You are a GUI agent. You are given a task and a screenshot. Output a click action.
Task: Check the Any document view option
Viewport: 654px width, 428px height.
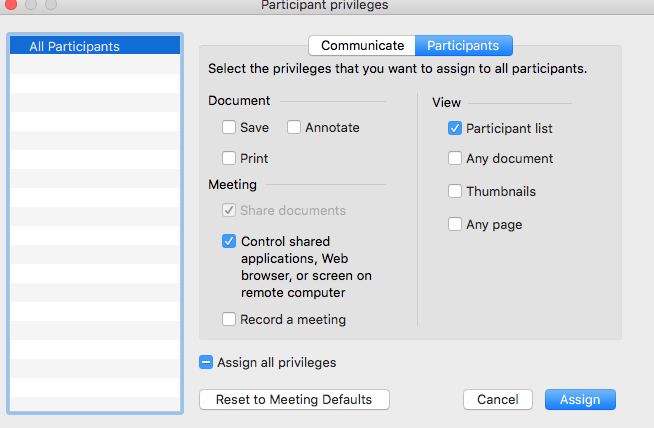point(455,158)
